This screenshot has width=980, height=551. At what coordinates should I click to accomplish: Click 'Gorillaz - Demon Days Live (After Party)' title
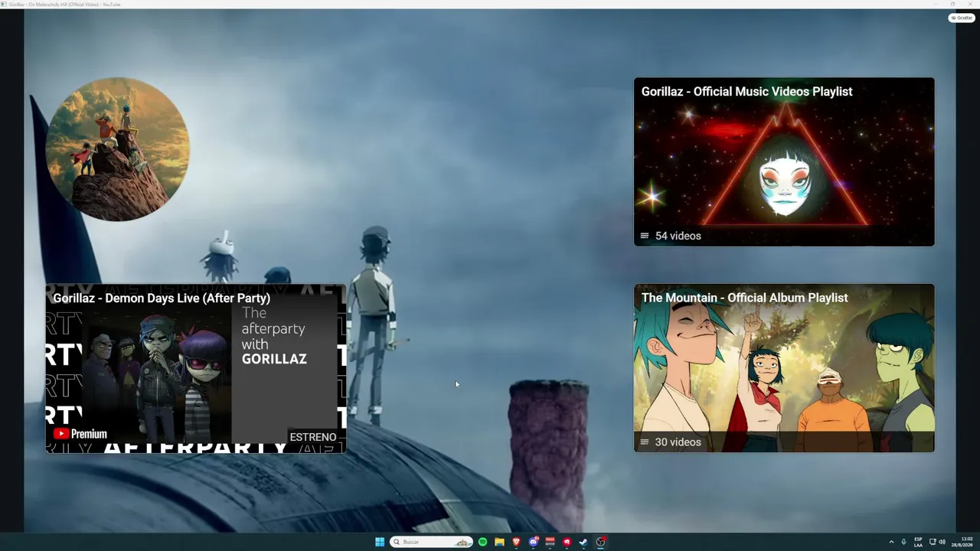click(x=162, y=298)
